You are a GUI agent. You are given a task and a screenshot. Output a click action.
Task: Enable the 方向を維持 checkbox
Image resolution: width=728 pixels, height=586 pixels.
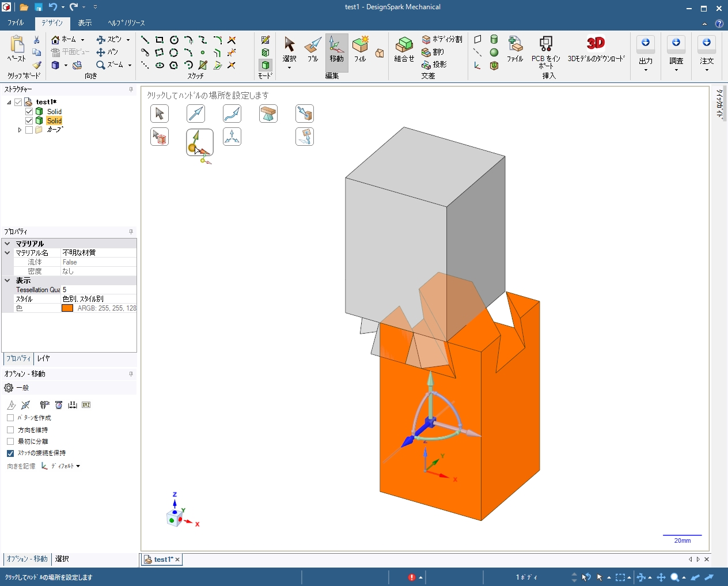tap(10, 430)
